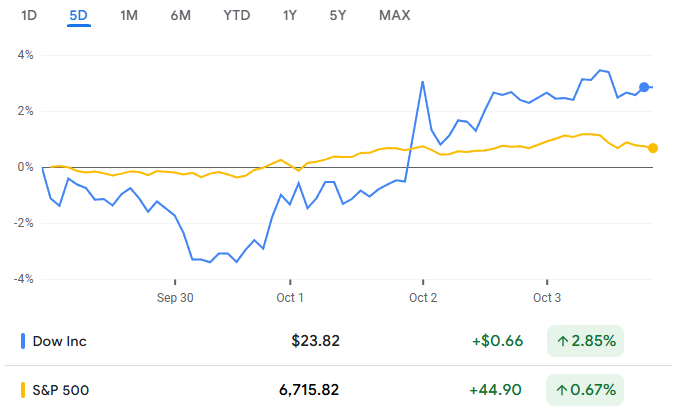679x408 pixels.
Task: Open the Dow Inc stock name
Action: (60, 341)
